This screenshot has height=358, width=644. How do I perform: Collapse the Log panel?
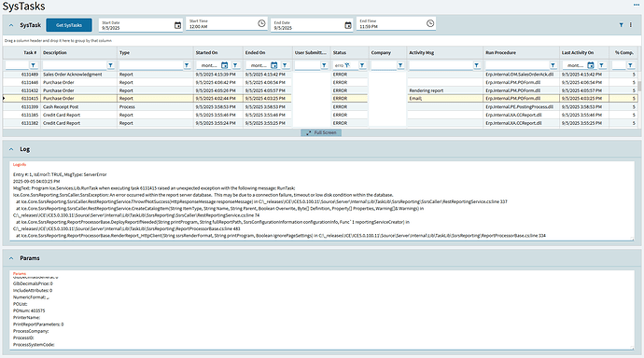pyautogui.click(x=11, y=149)
